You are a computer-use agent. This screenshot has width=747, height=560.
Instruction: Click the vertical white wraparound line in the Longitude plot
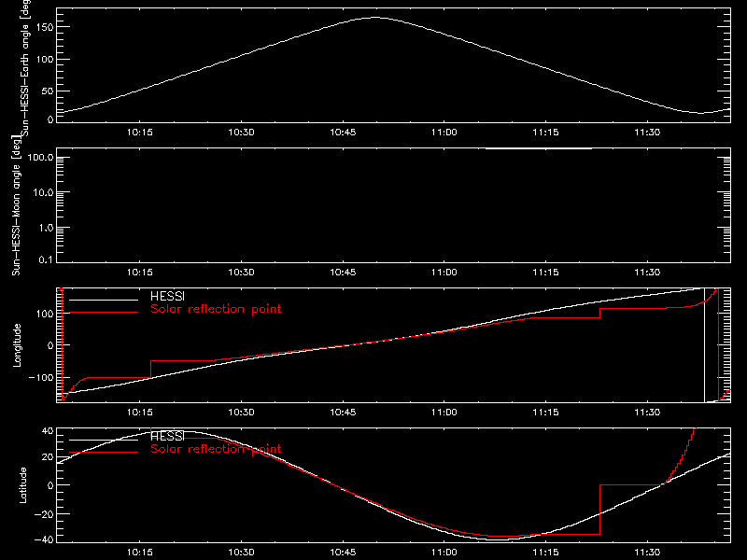(x=704, y=345)
